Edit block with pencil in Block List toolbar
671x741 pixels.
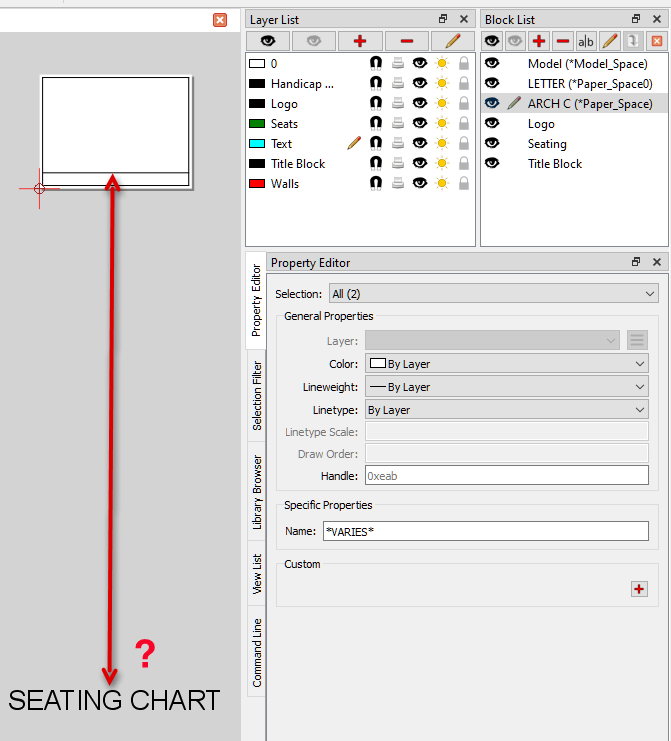(610, 41)
